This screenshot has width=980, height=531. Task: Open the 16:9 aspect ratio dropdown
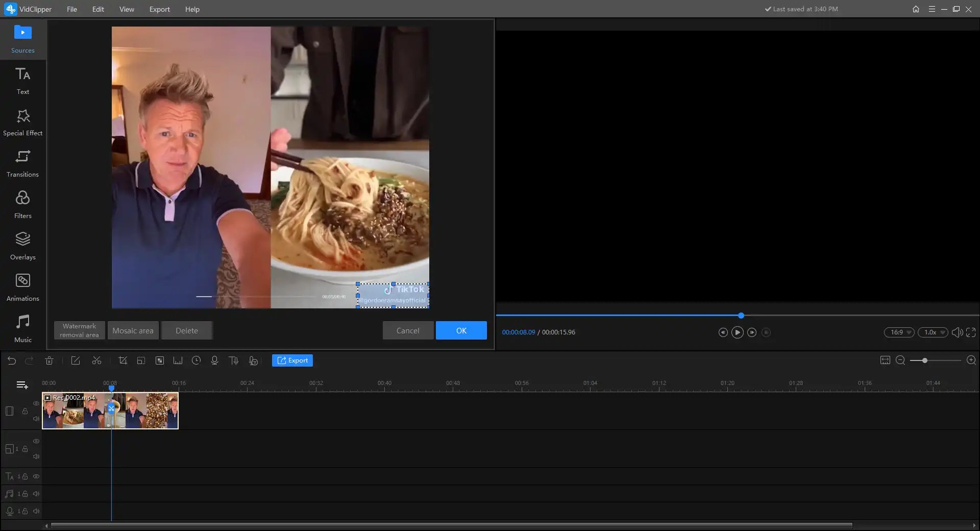[899, 332]
